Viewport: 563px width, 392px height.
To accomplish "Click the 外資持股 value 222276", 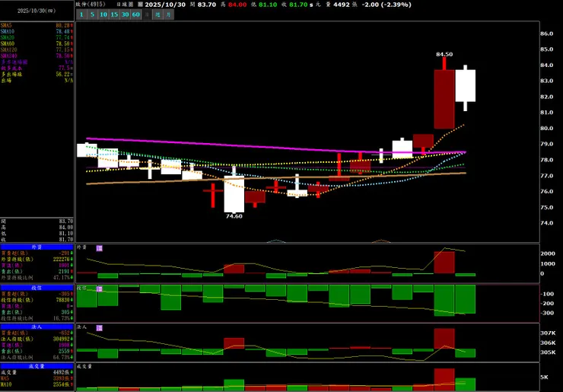I will click(x=61, y=260).
